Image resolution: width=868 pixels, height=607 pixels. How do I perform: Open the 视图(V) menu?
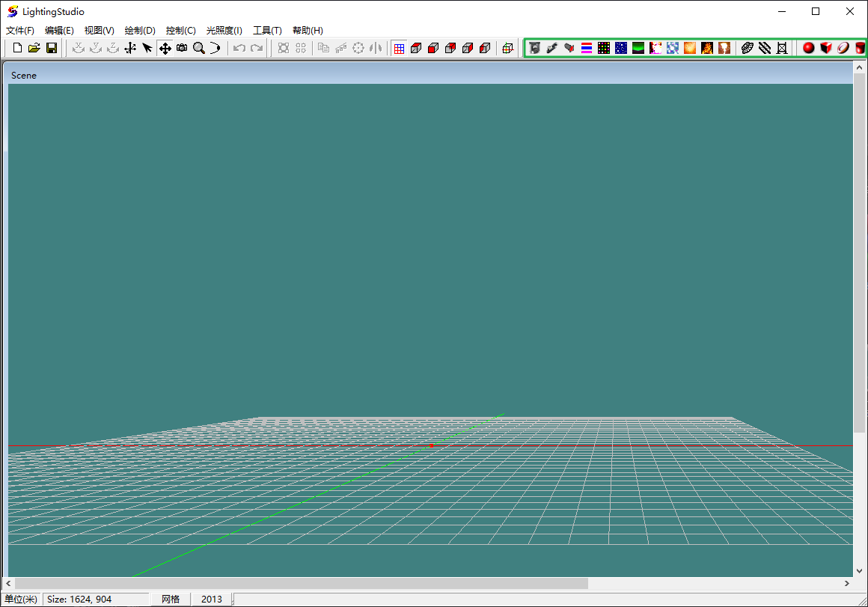click(x=100, y=31)
